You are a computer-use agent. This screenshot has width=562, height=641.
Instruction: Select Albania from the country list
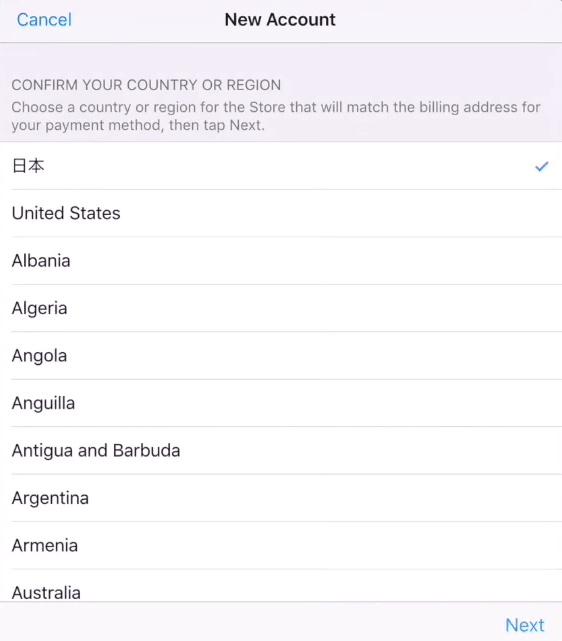pyautogui.click(x=281, y=261)
